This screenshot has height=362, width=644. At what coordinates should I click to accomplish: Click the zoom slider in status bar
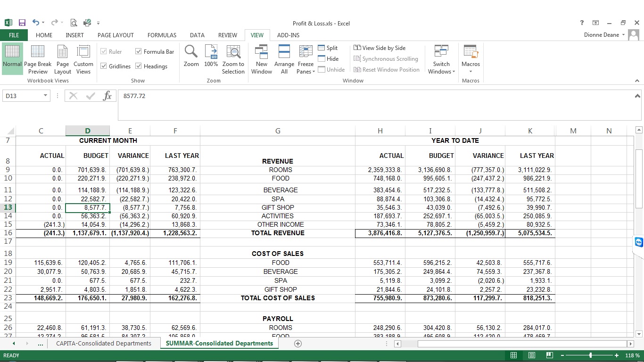(590, 355)
